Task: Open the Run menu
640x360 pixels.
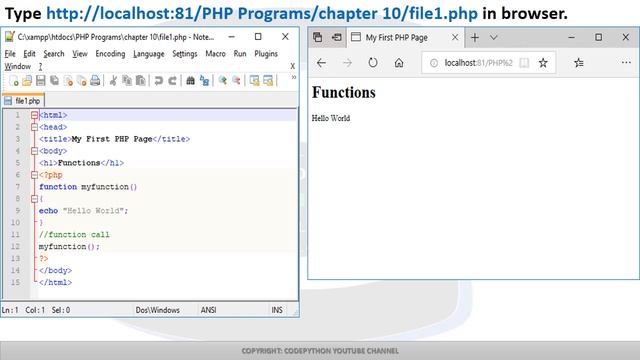Action: [240, 54]
